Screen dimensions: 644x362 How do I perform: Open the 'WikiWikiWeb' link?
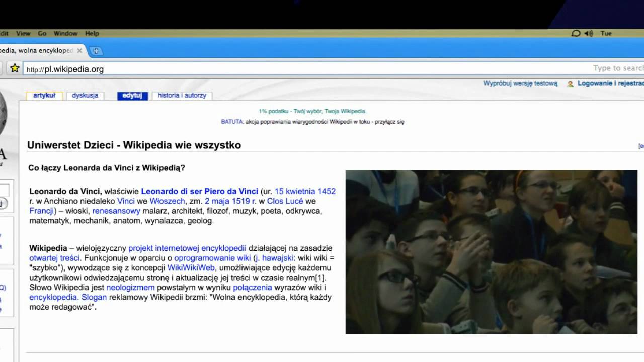coord(191,267)
